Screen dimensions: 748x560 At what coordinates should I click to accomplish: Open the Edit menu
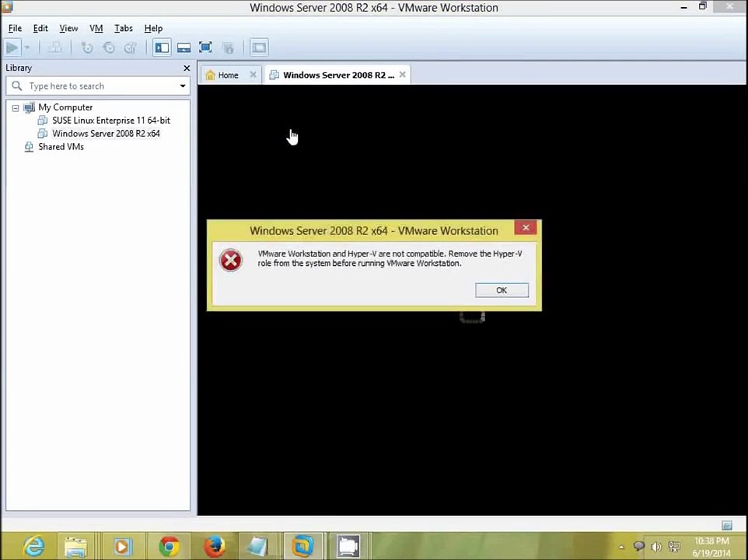point(40,28)
